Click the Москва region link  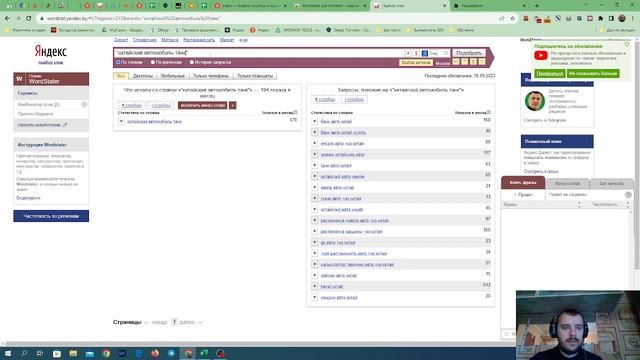pos(442,63)
